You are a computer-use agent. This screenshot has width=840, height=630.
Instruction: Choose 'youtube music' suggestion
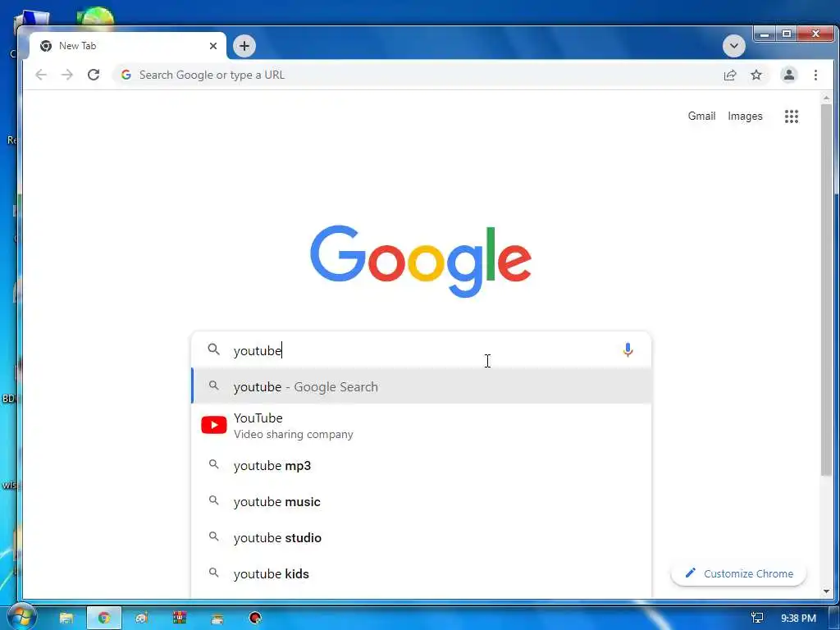click(421, 501)
